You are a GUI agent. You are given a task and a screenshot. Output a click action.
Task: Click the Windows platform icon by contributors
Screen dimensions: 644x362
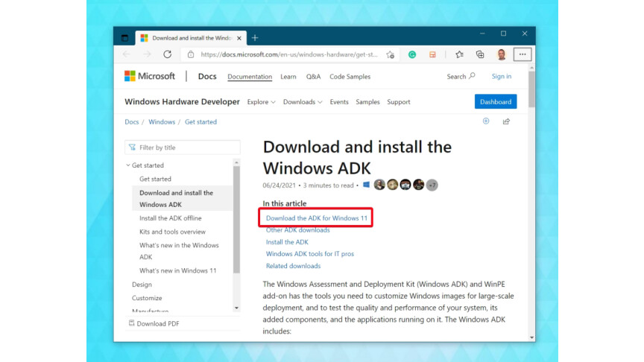[366, 185]
